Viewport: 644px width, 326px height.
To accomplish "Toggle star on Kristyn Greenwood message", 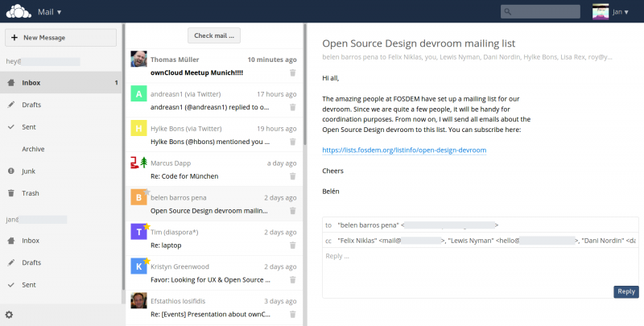I will [x=147, y=261].
